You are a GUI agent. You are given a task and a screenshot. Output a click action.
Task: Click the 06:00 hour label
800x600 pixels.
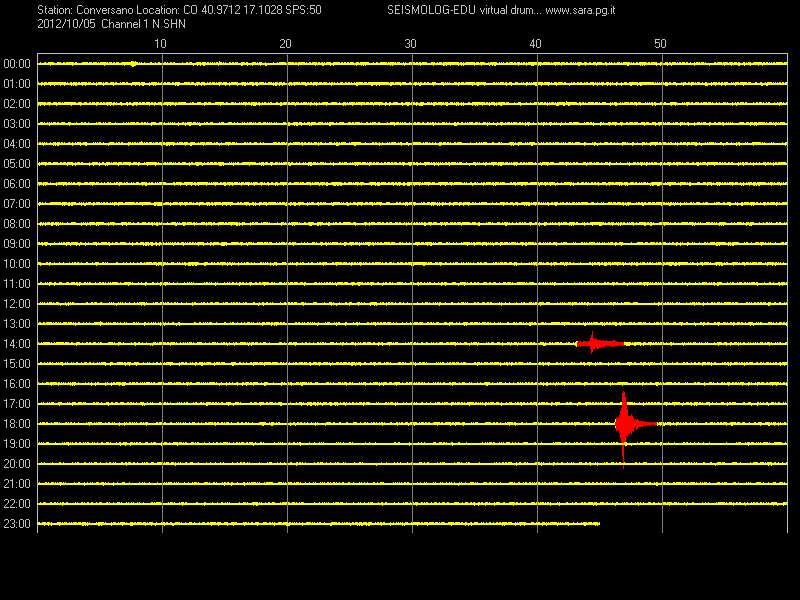point(17,184)
